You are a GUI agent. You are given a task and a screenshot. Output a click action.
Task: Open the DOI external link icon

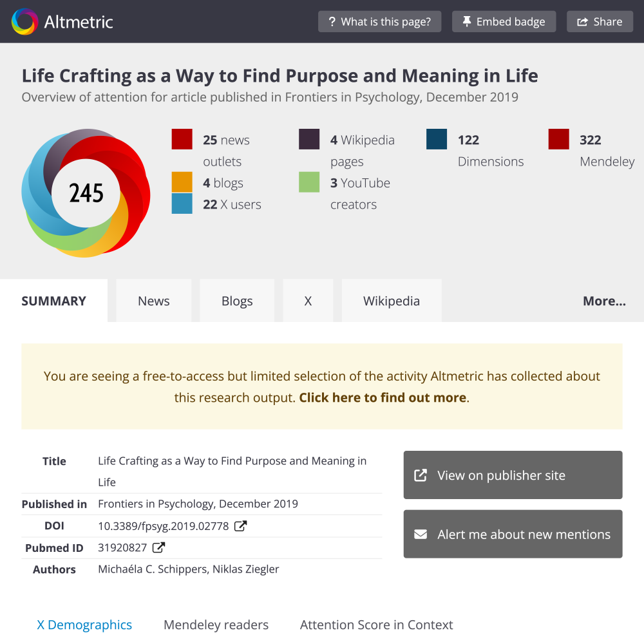pos(240,526)
